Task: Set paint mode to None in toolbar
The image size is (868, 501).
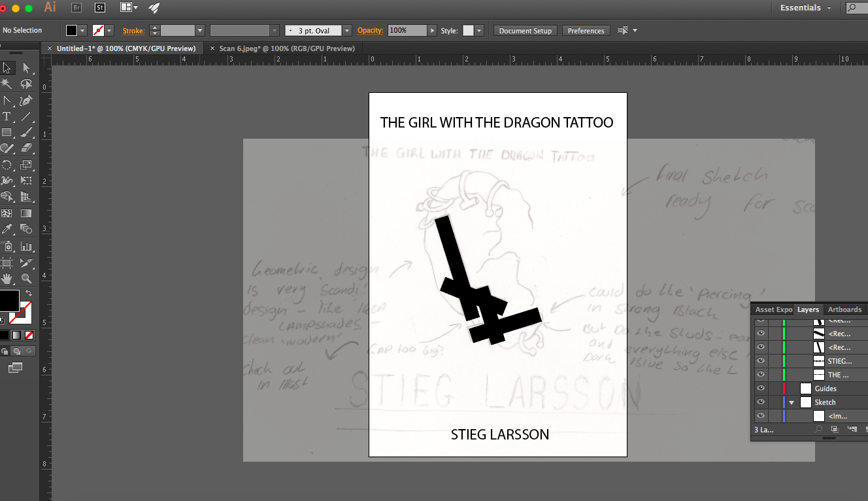Action: pyautogui.click(x=27, y=335)
